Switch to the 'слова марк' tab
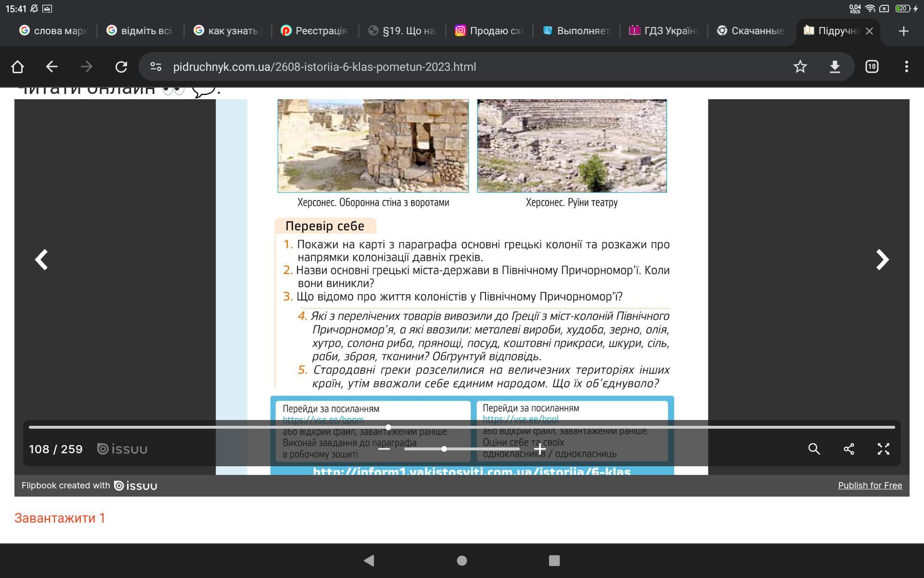This screenshot has height=578, width=924. click(53, 31)
